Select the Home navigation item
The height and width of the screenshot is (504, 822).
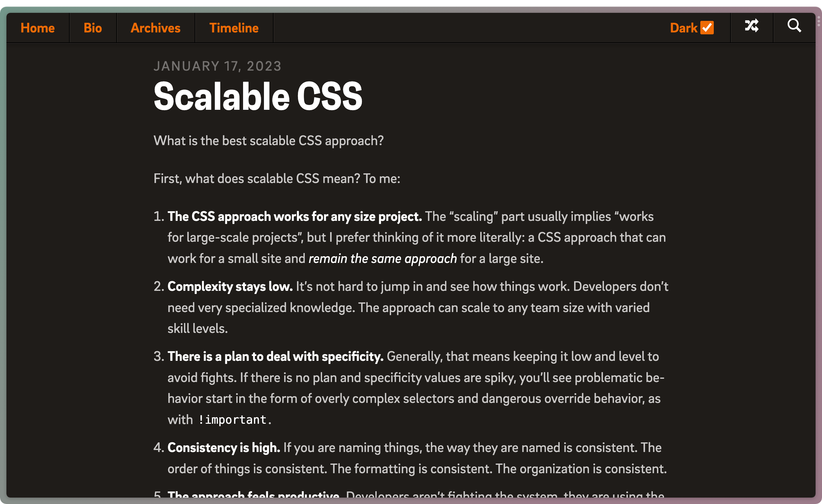[37, 28]
